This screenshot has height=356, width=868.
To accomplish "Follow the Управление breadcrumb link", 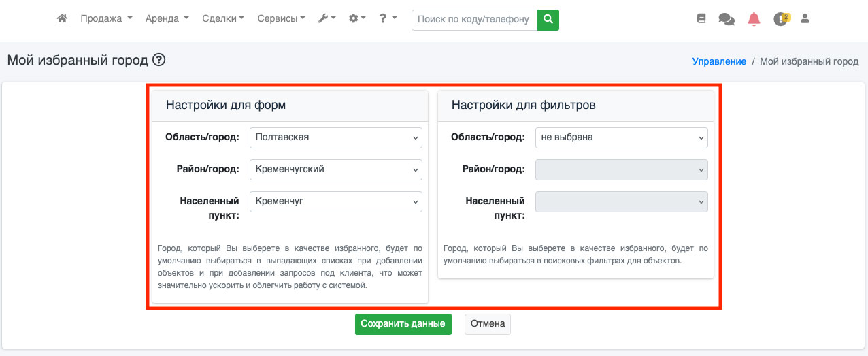I will tap(719, 61).
